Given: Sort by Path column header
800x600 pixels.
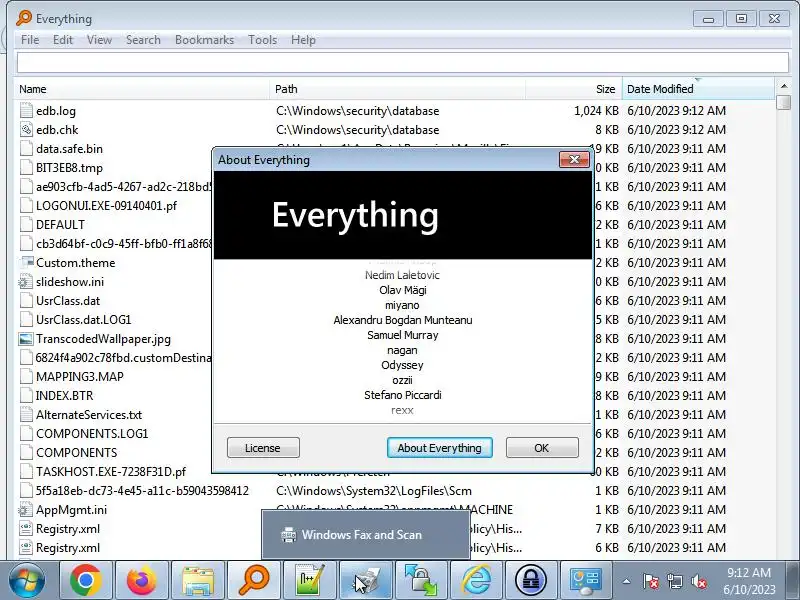Looking at the screenshot, I should (x=397, y=89).
